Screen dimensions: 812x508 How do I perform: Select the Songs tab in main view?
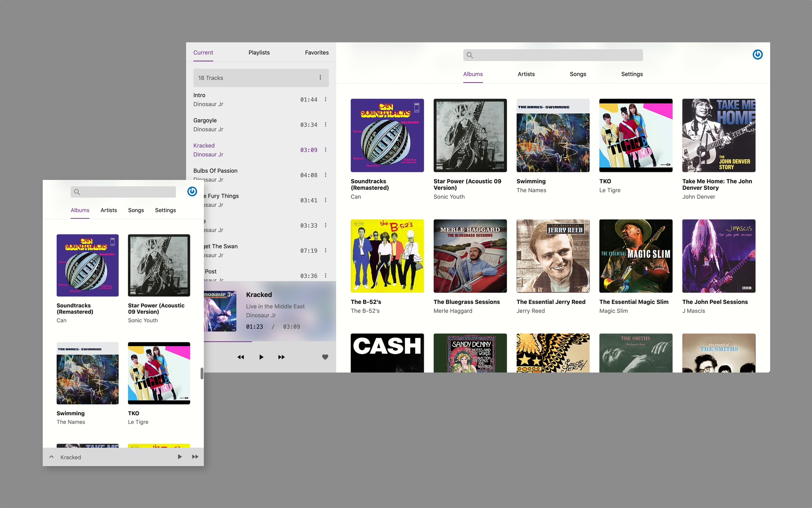(x=578, y=74)
